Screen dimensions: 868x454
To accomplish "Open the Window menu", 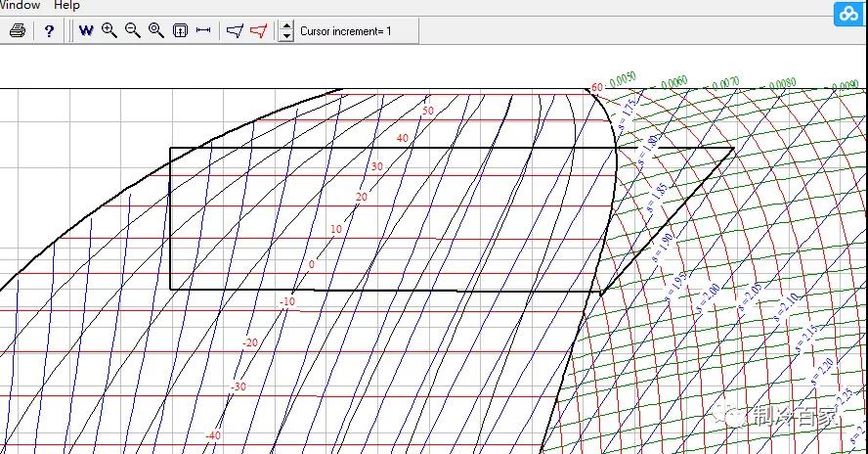I will (20, 6).
